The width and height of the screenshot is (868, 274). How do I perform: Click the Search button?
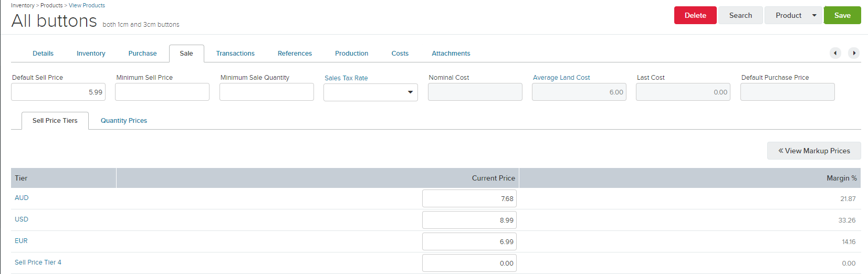[x=740, y=15]
